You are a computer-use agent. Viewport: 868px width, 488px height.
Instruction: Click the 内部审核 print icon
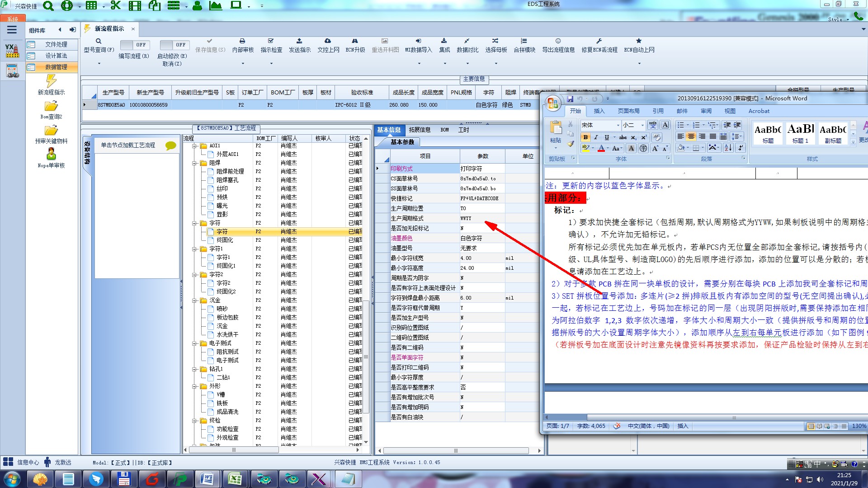(x=242, y=41)
